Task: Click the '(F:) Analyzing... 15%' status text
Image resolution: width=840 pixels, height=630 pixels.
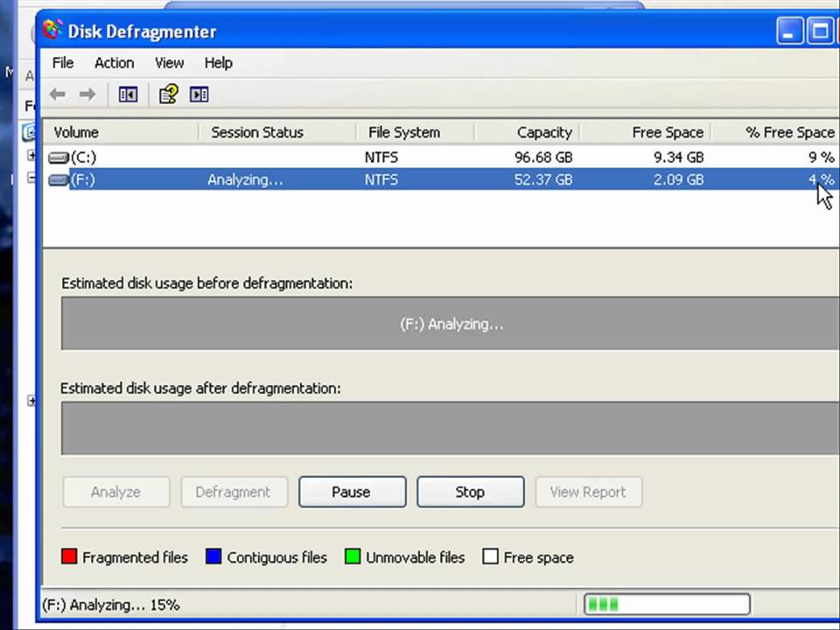Action: [111, 605]
